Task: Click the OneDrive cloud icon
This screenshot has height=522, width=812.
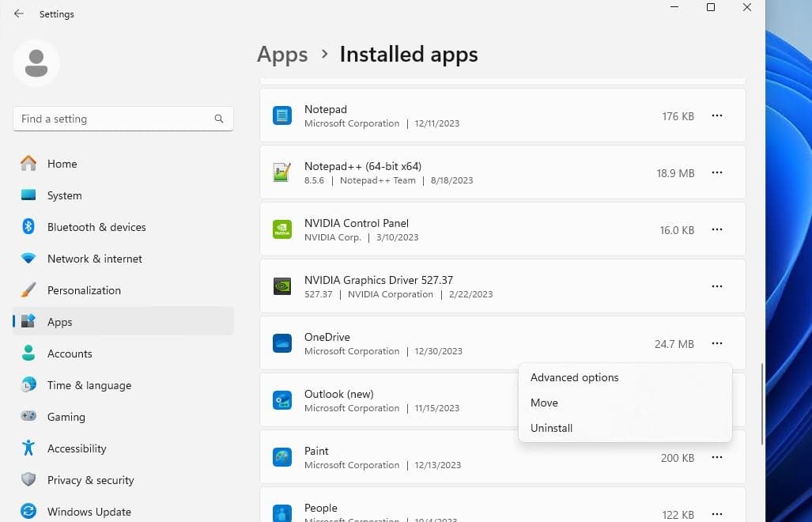Action: pyautogui.click(x=282, y=343)
